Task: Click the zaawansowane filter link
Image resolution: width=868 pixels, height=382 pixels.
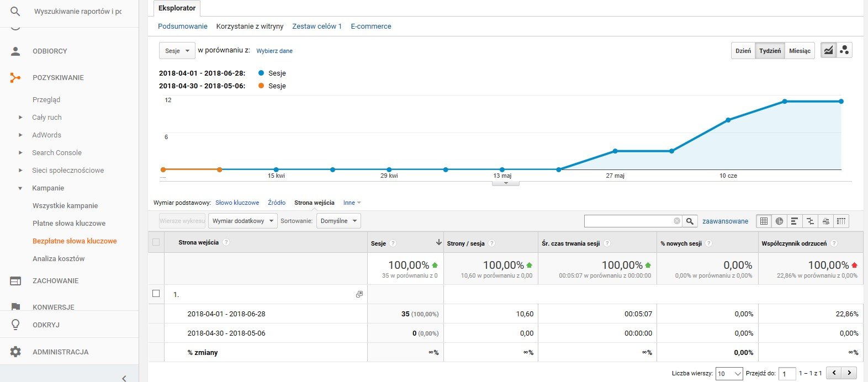Action: [x=725, y=221]
